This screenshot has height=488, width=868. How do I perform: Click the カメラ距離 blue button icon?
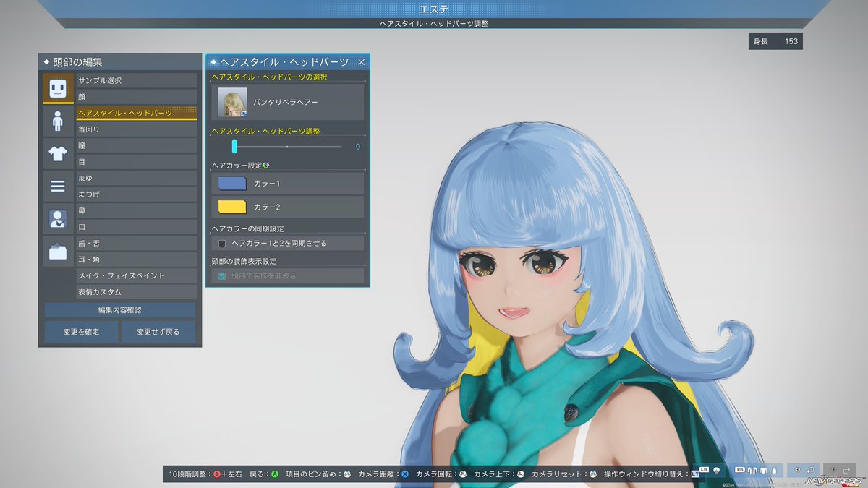(x=404, y=474)
